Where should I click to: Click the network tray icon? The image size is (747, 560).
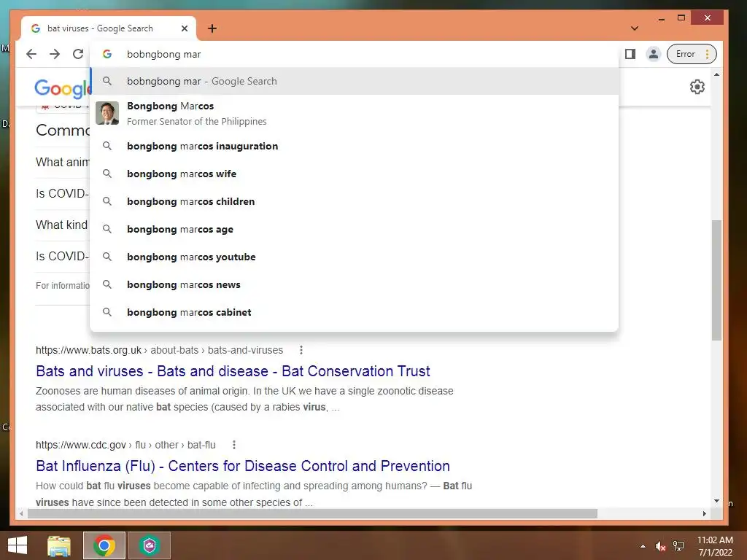[x=678, y=546]
